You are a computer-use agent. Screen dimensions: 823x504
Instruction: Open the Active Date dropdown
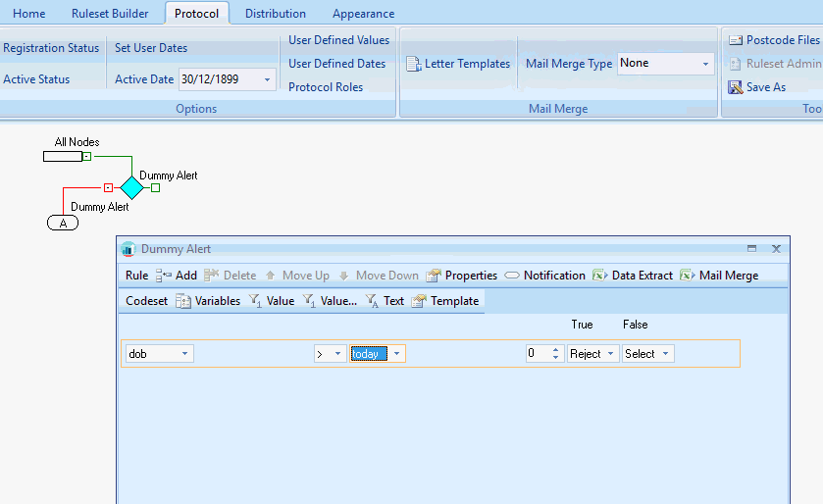(267, 79)
